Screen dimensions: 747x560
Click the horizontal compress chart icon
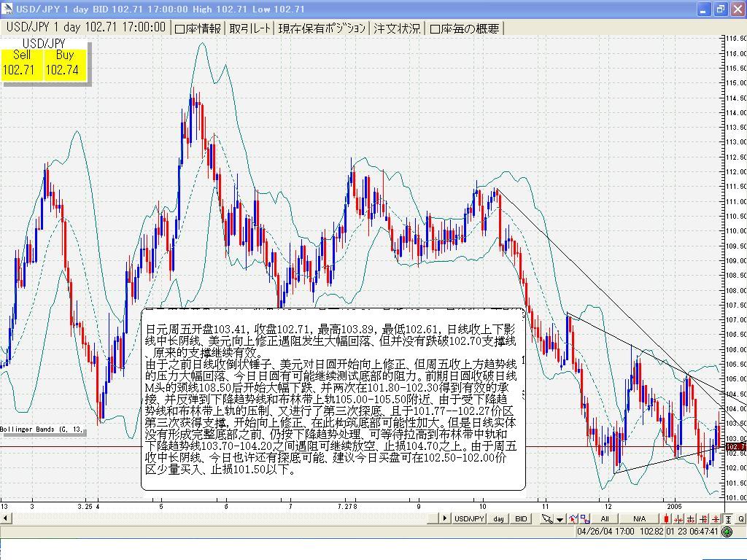[x=678, y=518]
